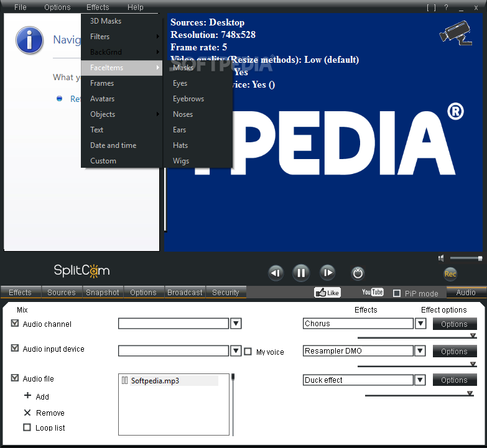Switch to the Sources tab
487x448 pixels.
[x=62, y=292]
